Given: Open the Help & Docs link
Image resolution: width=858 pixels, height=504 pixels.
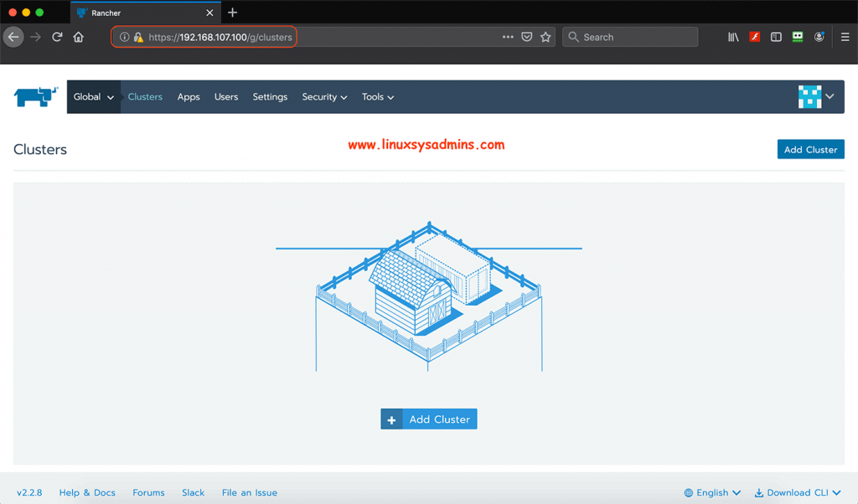Looking at the screenshot, I should coord(87,492).
